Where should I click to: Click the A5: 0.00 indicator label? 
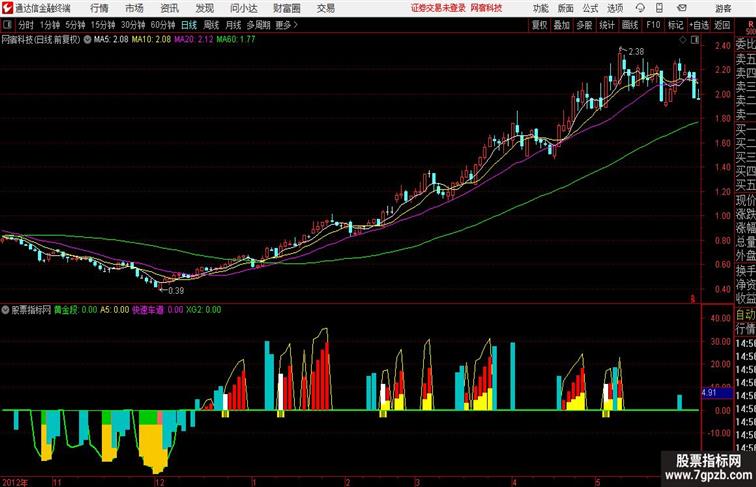115,310
